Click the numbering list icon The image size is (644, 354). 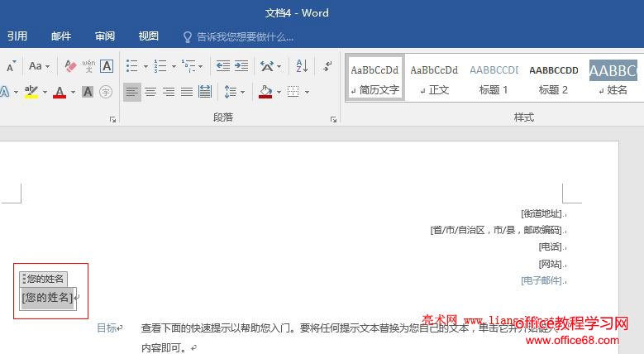(160, 66)
